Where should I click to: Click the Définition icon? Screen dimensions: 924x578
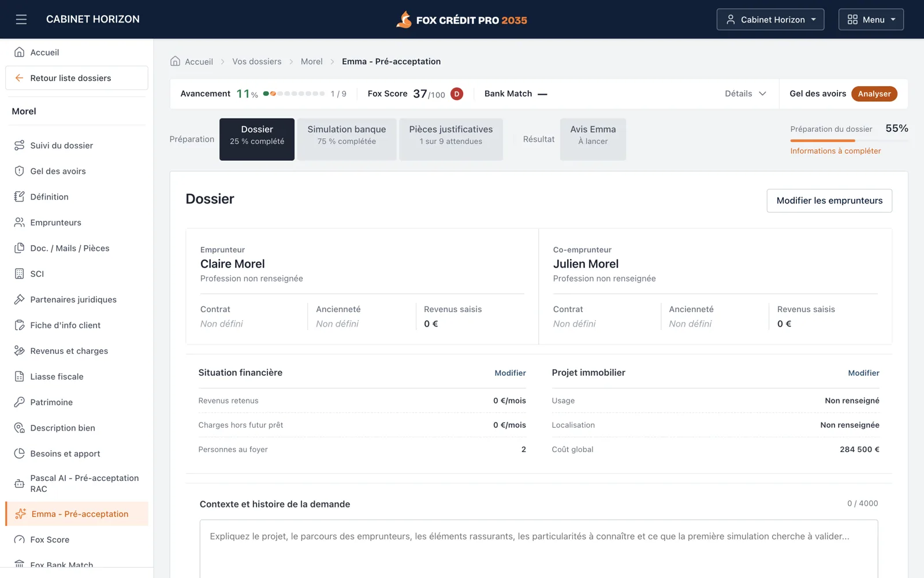click(19, 197)
